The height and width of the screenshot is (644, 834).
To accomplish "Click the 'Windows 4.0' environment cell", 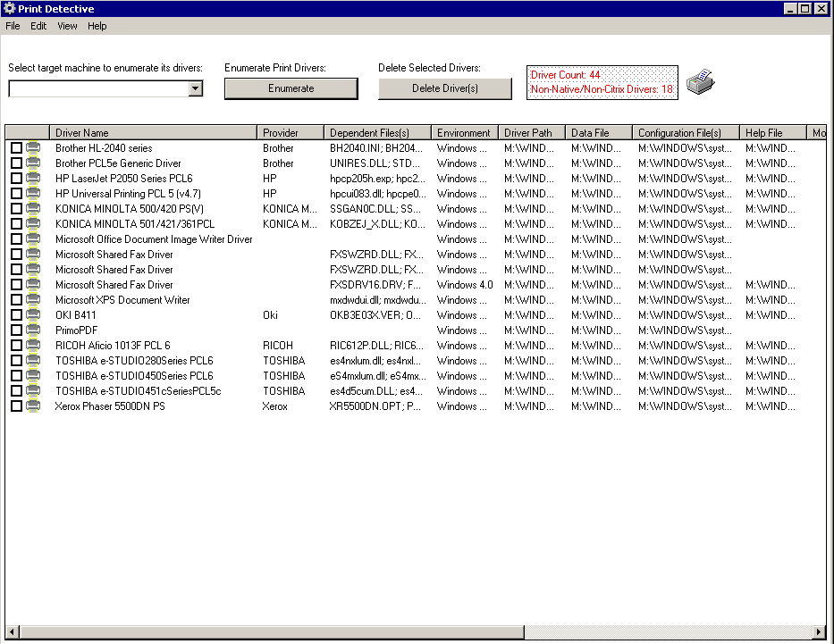I will point(465,285).
